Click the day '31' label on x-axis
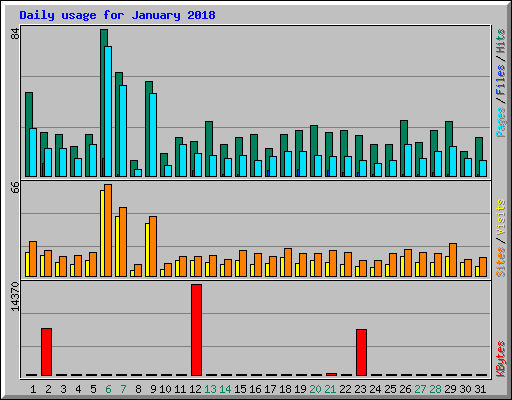This screenshot has height=400, width=512. point(480,389)
